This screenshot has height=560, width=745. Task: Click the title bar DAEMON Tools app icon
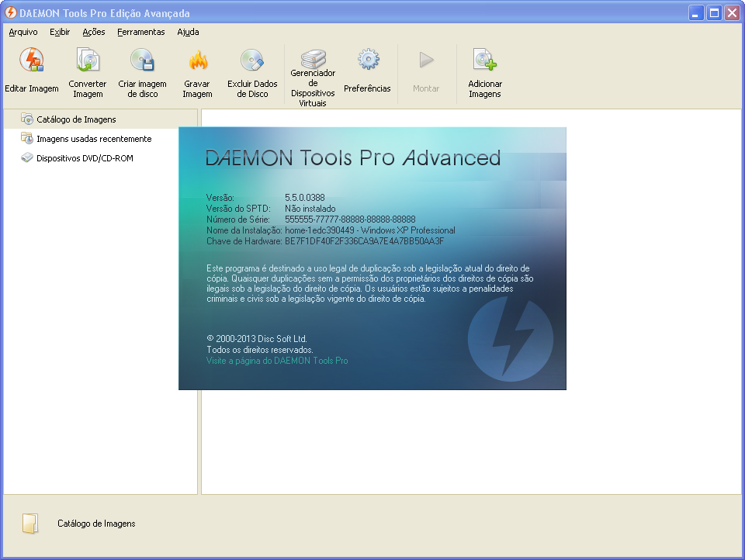click(10, 13)
